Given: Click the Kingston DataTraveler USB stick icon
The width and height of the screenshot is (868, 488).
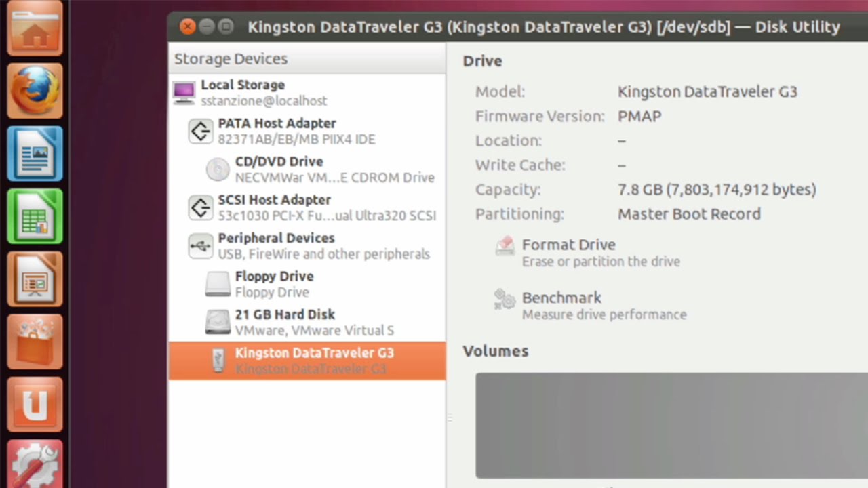Looking at the screenshot, I should [218, 361].
